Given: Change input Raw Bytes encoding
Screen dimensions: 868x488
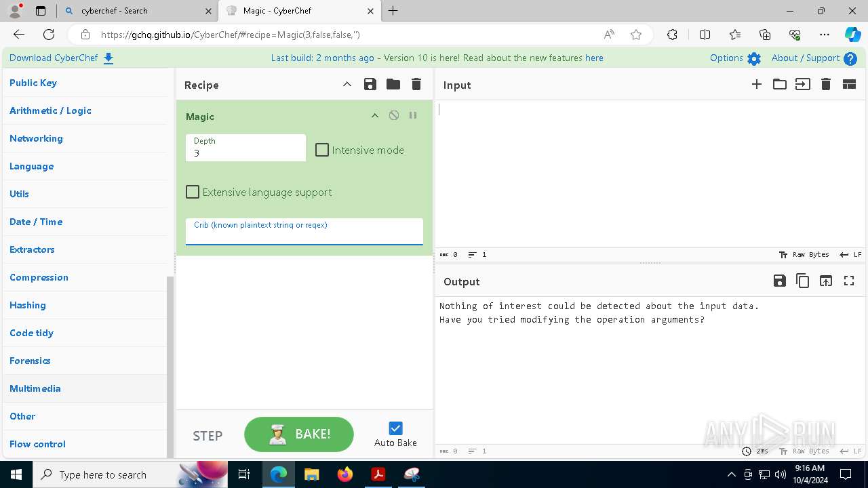Looking at the screenshot, I should tap(804, 255).
